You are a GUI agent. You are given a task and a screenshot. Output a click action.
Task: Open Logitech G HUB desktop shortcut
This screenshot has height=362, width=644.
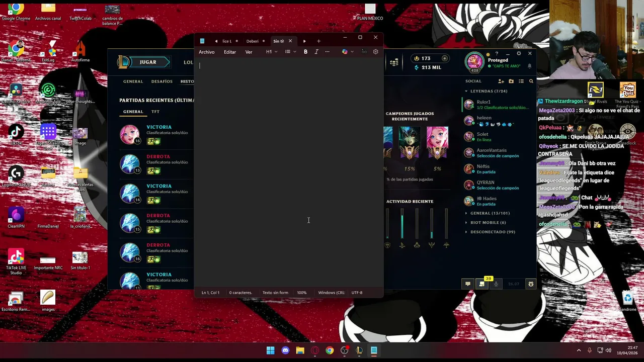16,177
